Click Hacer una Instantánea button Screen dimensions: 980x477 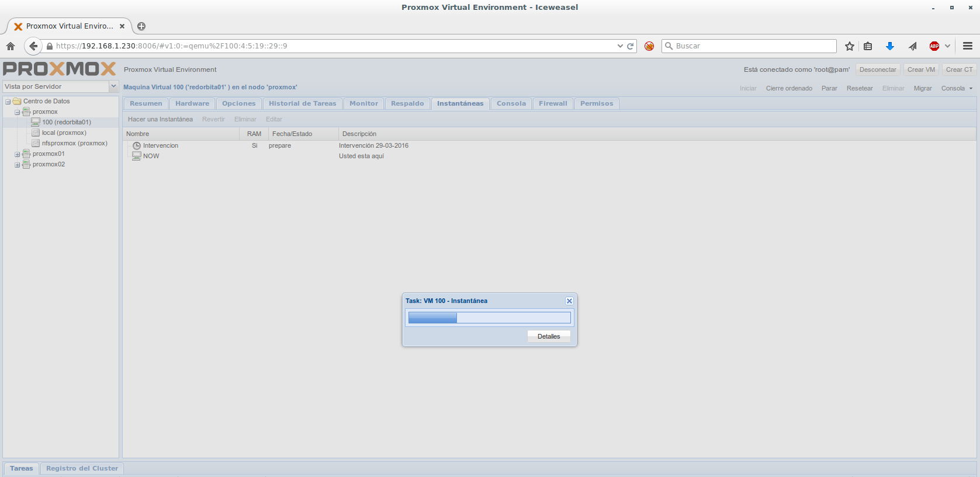(160, 119)
